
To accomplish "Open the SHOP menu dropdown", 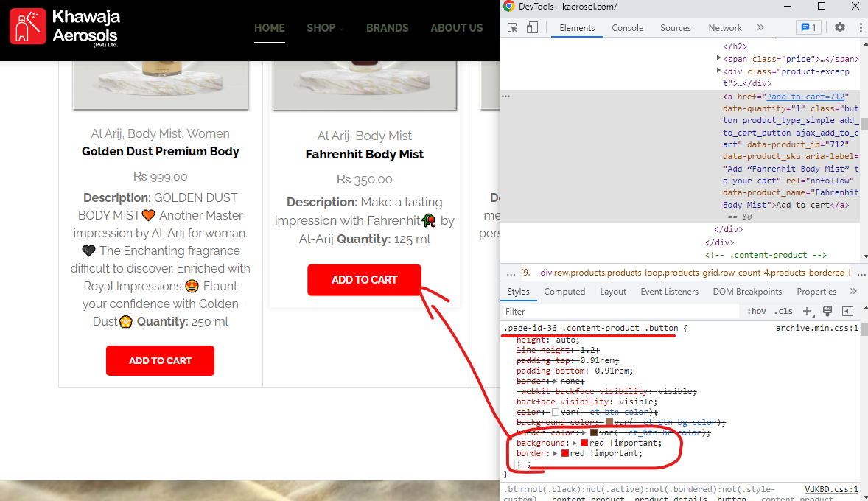I will [x=325, y=28].
